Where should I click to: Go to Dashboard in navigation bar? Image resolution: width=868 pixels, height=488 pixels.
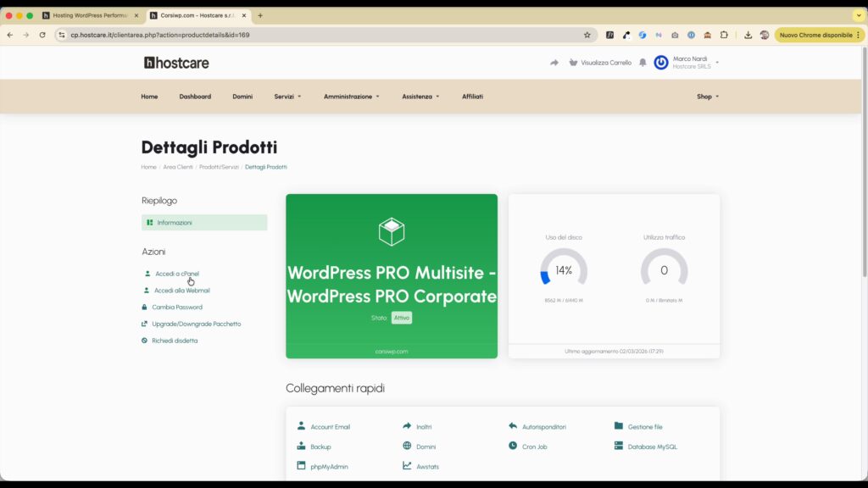tap(195, 97)
